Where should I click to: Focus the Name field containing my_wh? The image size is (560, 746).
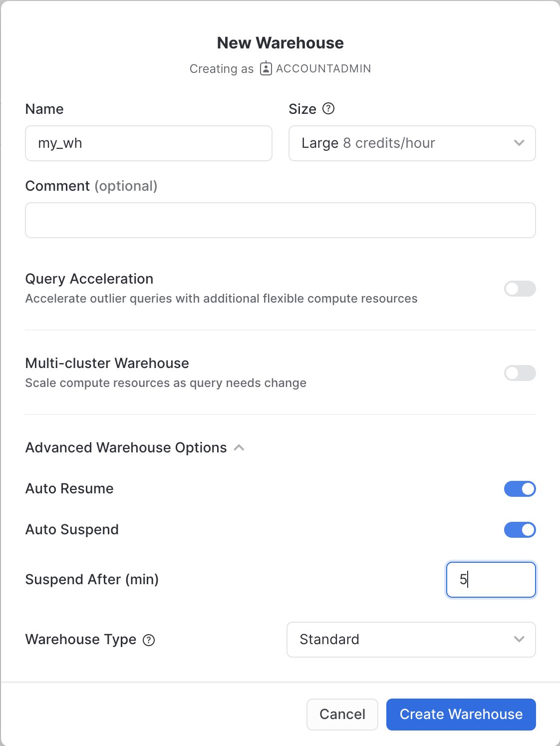pos(148,143)
